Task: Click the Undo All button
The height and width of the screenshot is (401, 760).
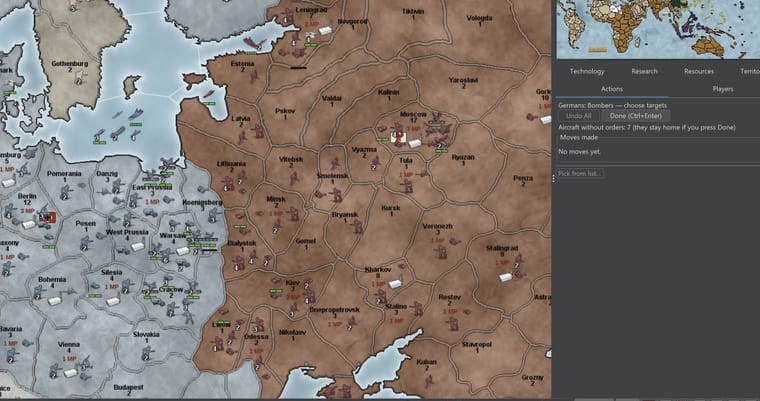Action: 579,116
